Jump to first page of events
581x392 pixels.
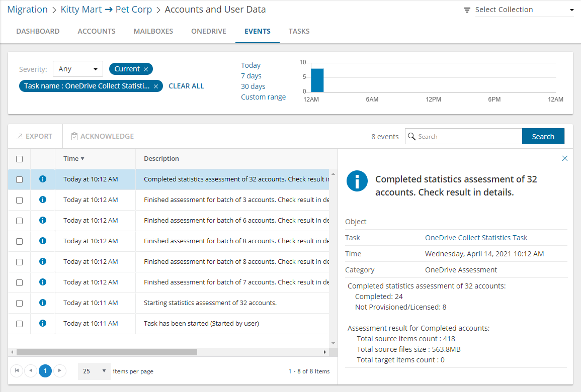[17, 371]
